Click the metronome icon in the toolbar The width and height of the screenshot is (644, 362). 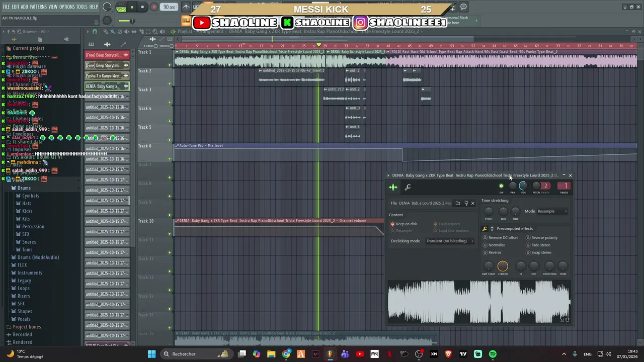[186, 7]
